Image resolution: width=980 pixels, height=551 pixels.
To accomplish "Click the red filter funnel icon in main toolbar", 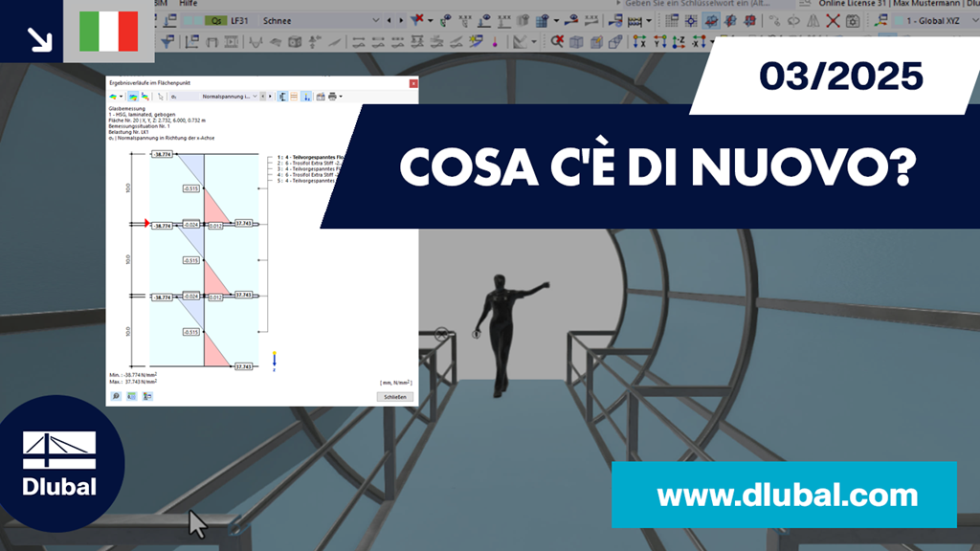I will (x=417, y=19).
